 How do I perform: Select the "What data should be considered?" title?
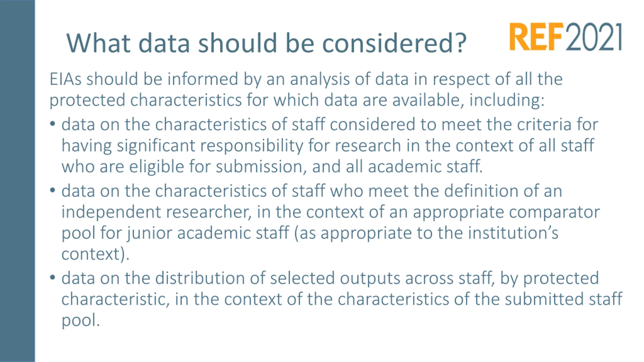(266, 43)
